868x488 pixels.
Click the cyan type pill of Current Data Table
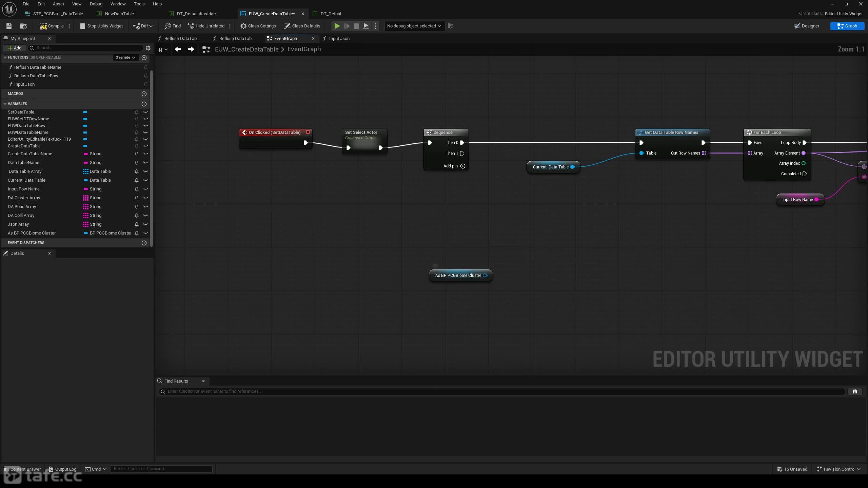[x=86, y=180]
